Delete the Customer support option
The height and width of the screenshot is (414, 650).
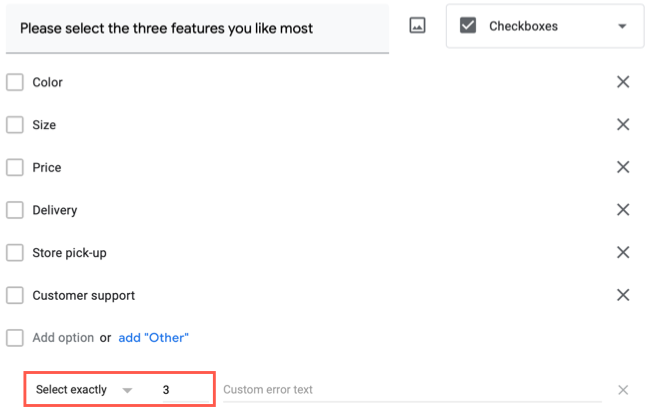(623, 295)
